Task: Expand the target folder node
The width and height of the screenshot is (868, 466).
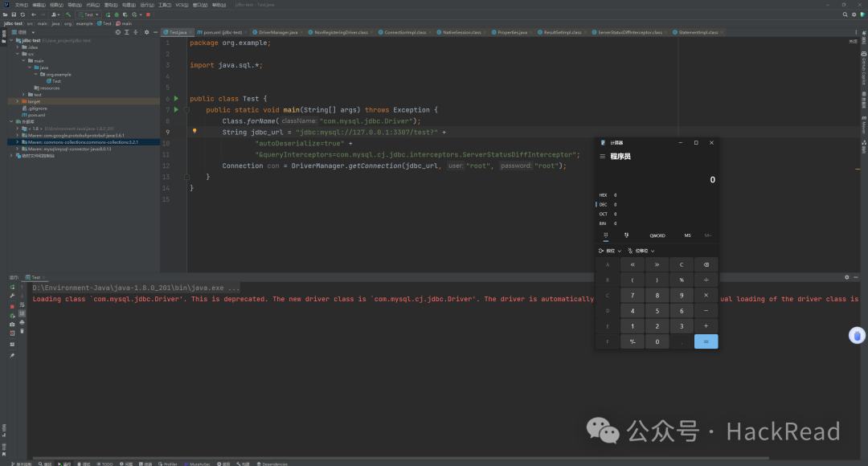Action: (18, 102)
